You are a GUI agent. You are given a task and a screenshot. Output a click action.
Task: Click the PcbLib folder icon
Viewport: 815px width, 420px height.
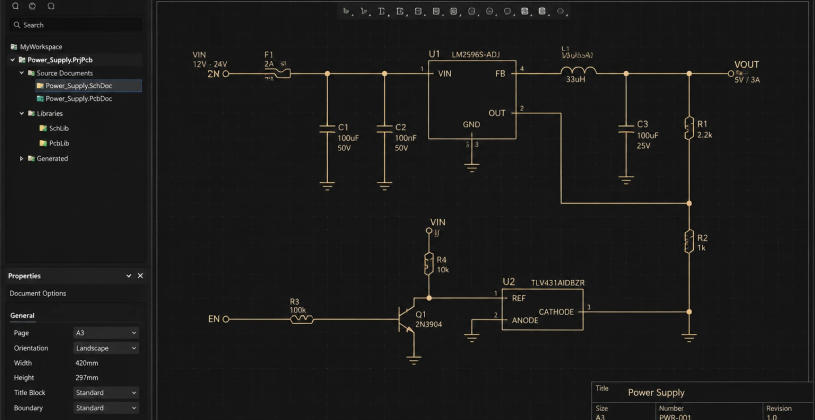[44, 143]
